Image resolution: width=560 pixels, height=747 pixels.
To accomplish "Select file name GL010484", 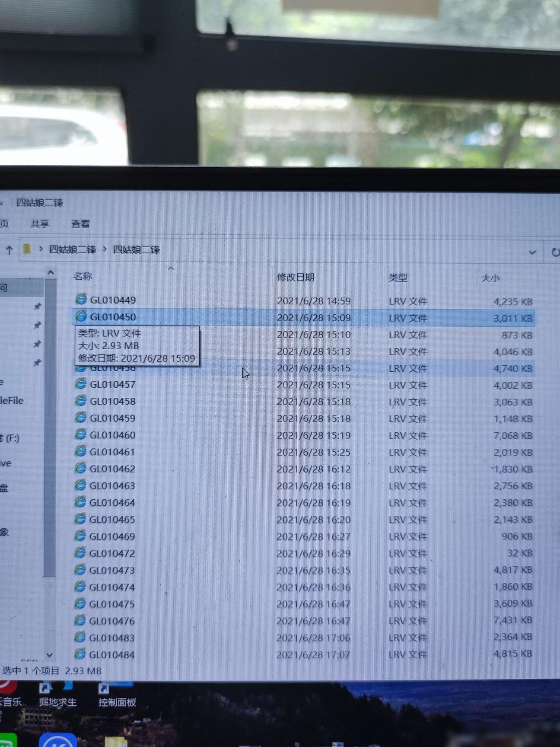I will (111, 654).
